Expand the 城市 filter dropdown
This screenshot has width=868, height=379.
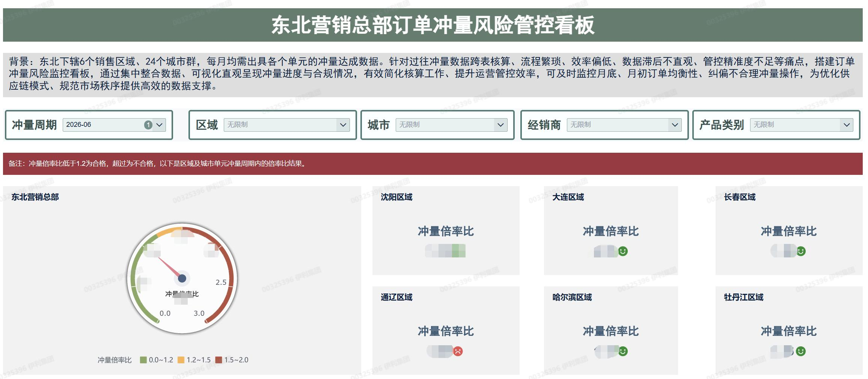(x=500, y=125)
